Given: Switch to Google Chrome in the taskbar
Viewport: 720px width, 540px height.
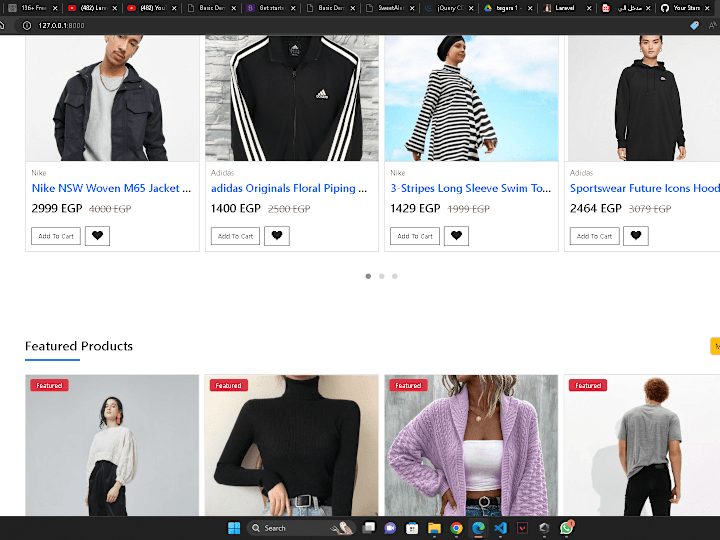Looking at the screenshot, I should coord(456,528).
